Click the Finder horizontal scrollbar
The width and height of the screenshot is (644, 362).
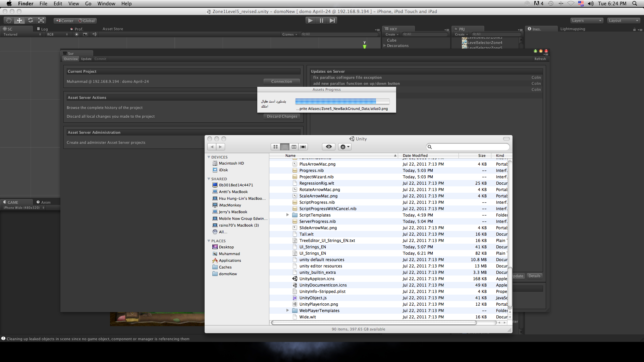pos(374,323)
